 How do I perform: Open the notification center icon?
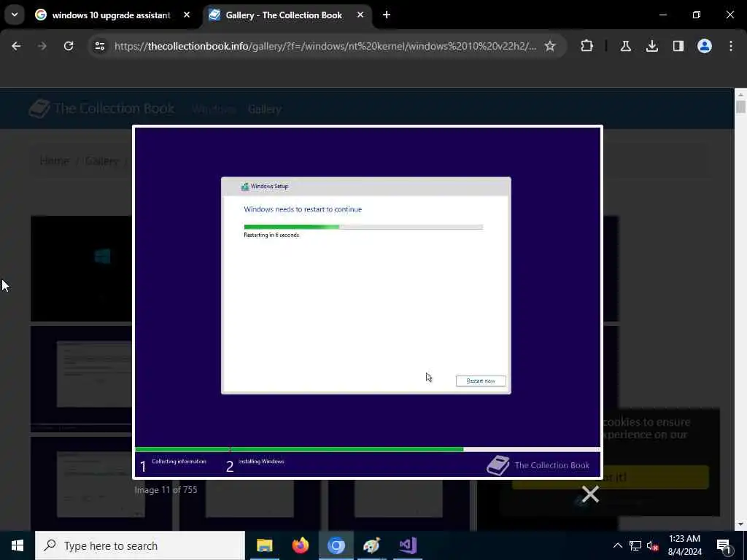(724, 545)
